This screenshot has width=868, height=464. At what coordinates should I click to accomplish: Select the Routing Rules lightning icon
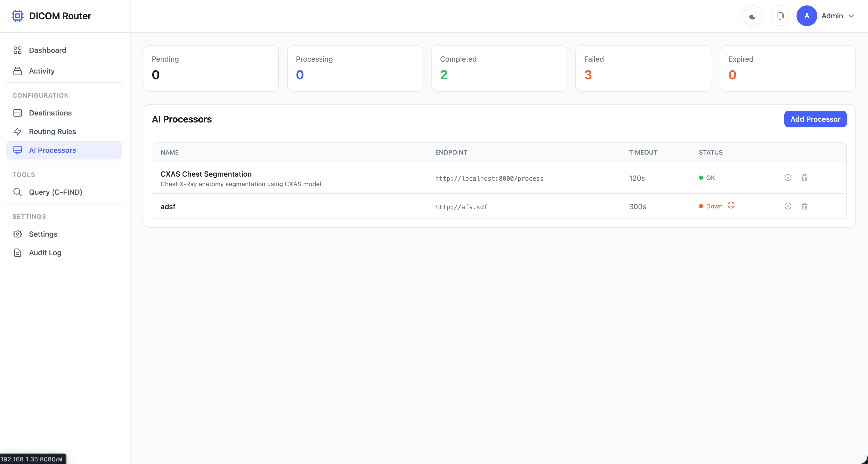tap(18, 132)
